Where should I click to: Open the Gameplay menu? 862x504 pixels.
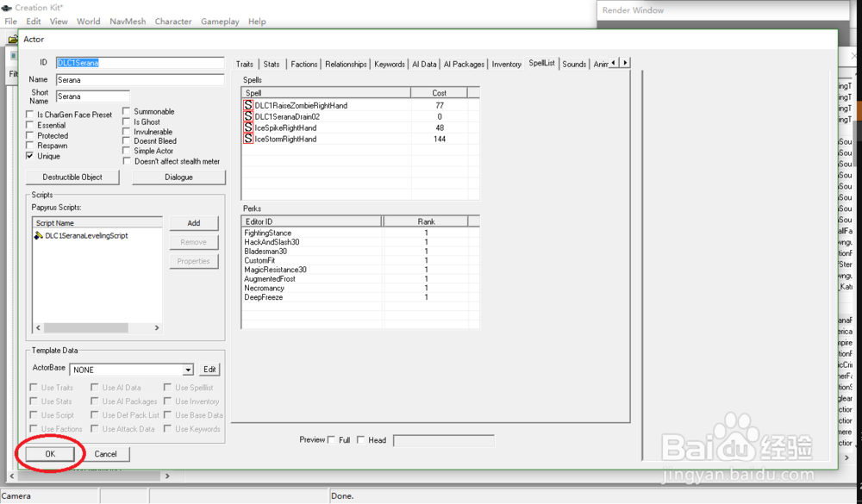[220, 22]
